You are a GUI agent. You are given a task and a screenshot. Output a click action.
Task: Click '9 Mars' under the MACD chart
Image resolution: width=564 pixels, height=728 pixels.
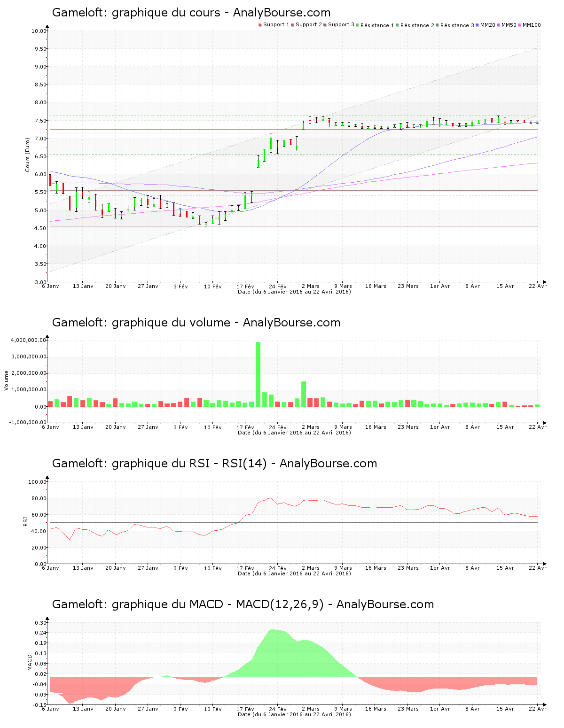tap(343, 709)
